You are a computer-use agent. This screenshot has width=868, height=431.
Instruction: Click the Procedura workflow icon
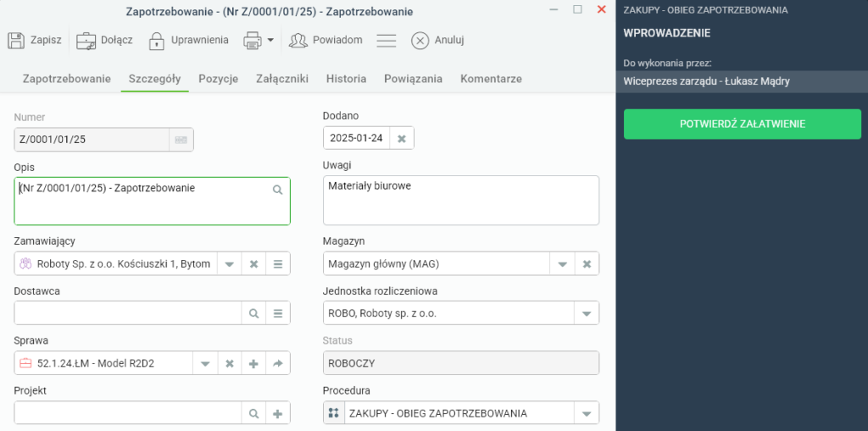coord(333,412)
